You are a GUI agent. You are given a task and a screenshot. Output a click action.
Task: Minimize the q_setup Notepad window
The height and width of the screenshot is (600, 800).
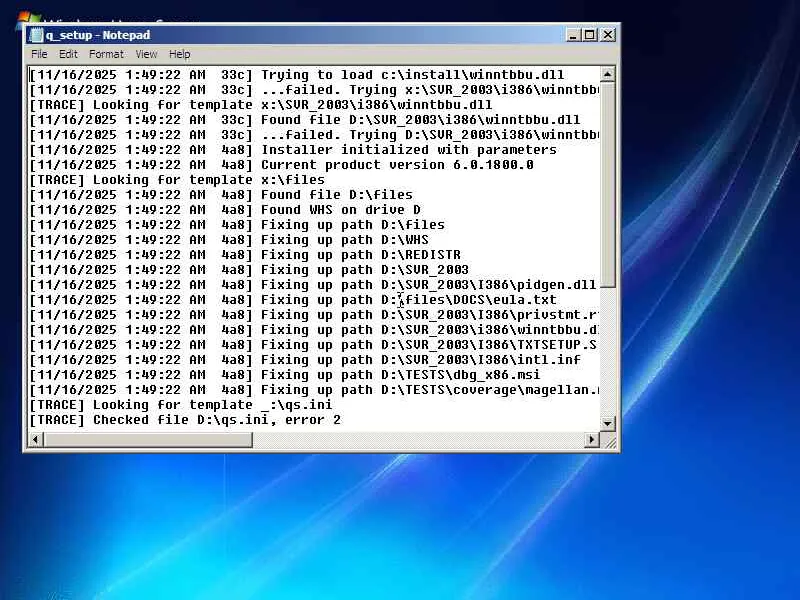click(573, 35)
